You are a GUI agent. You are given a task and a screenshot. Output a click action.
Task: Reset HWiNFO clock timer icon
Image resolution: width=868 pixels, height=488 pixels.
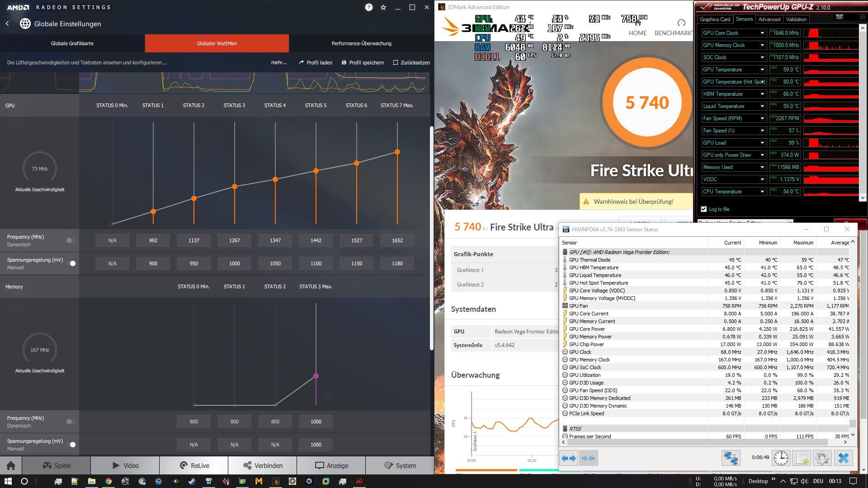[781, 458]
